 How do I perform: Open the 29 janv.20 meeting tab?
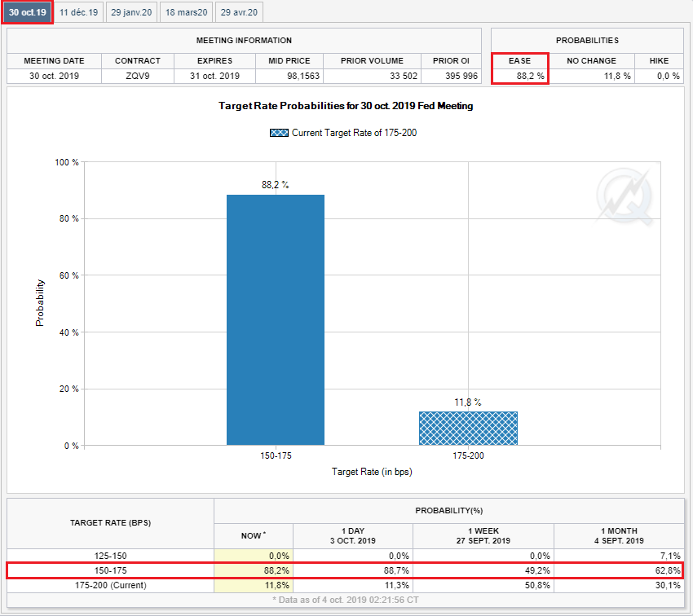coord(130,12)
